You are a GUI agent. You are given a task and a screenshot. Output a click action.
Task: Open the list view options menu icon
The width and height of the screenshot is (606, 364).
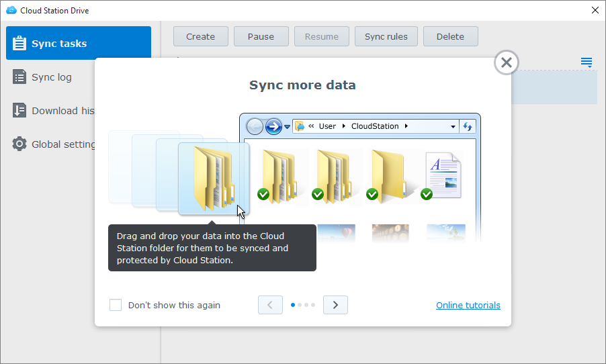click(587, 62)
